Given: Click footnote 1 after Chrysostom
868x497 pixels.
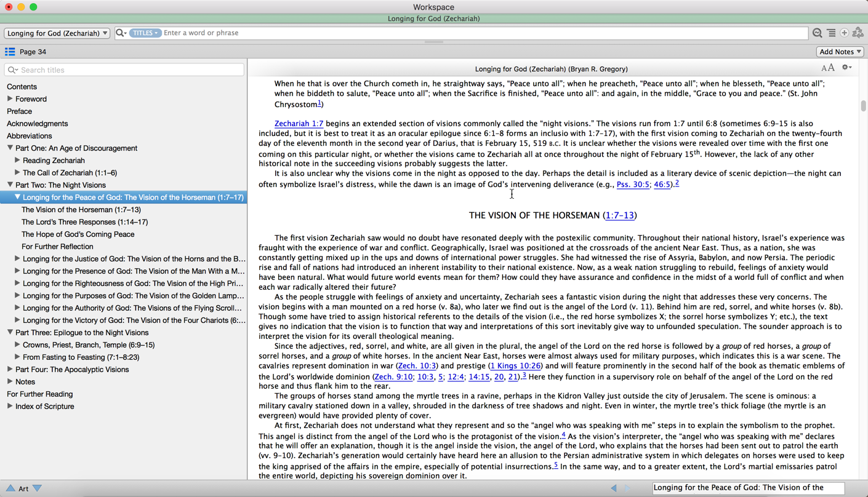Looking at the screenshot, I should coord(319,103).
